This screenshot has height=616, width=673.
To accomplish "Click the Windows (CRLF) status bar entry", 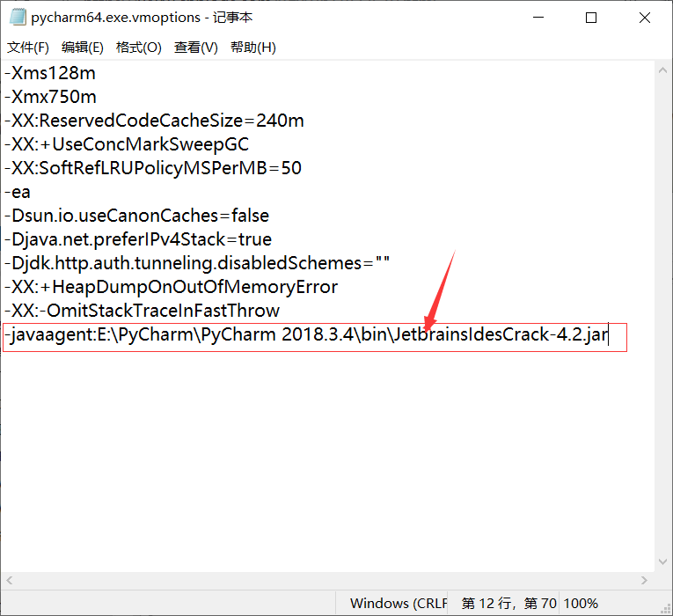I will tap(399, 604).
